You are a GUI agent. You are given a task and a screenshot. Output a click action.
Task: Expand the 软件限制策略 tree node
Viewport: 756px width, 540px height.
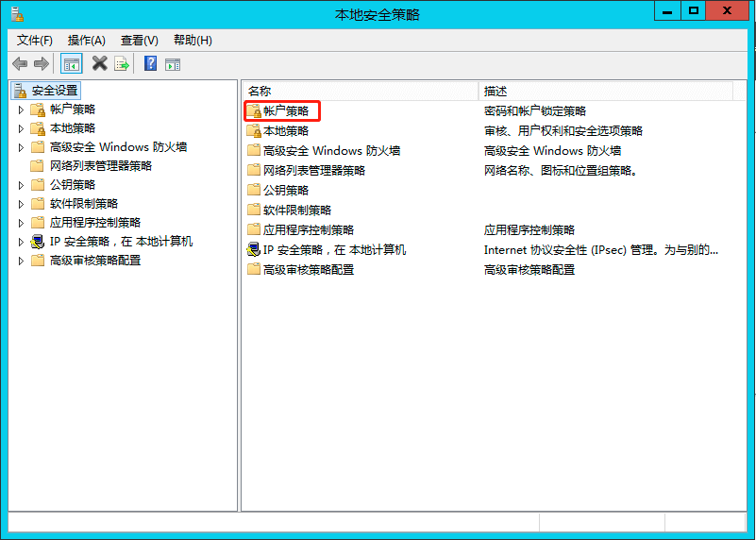tap(21, 204)
